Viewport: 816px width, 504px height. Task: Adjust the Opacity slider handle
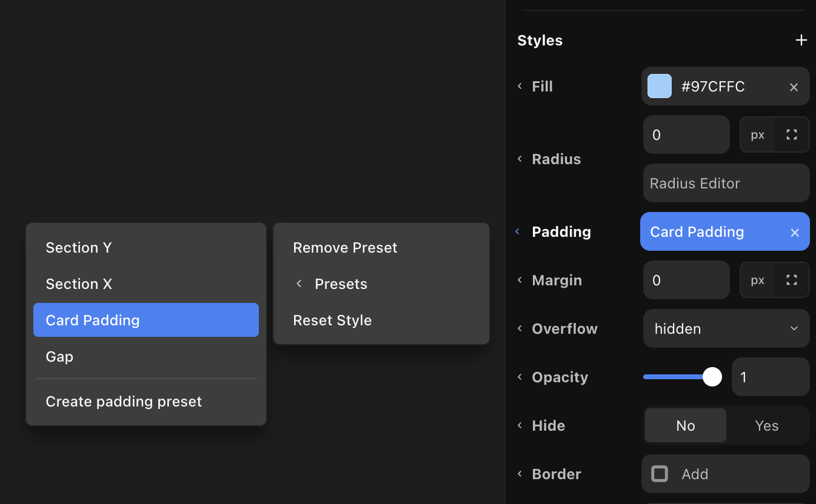712,377
